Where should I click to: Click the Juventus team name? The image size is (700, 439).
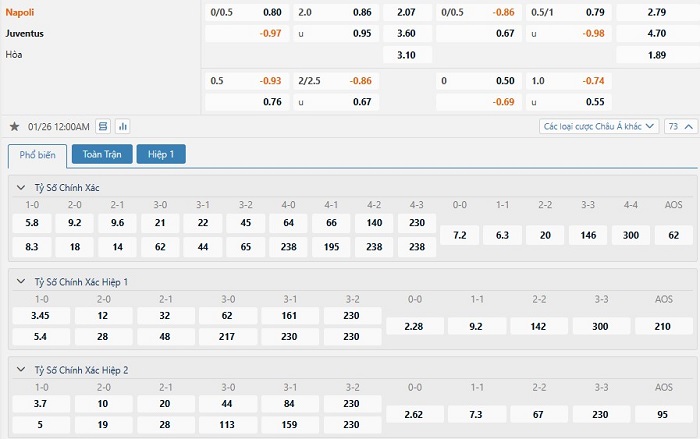26,33
